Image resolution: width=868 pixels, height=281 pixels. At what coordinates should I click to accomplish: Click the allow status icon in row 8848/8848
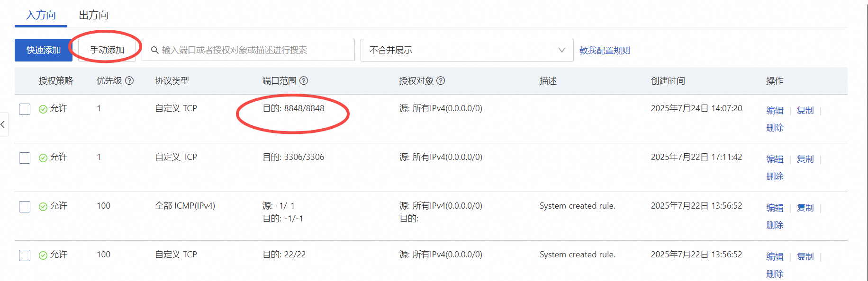tap(43, 109)
